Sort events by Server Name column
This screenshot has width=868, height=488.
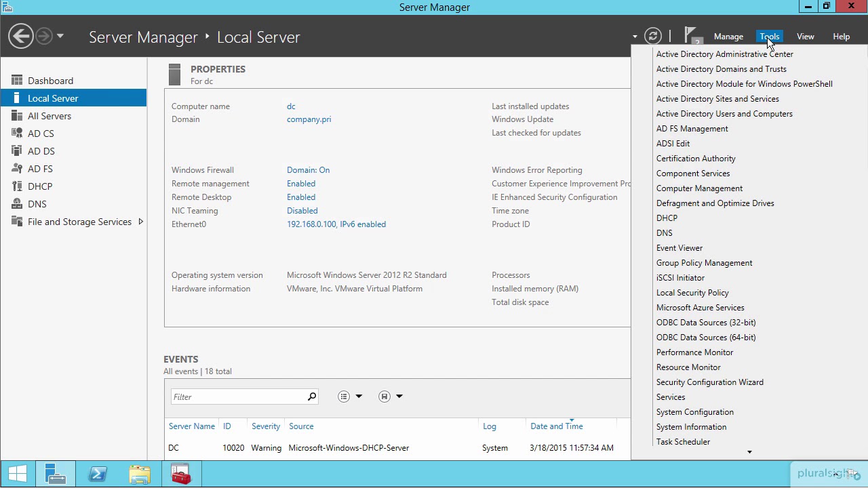click(192, 426)
